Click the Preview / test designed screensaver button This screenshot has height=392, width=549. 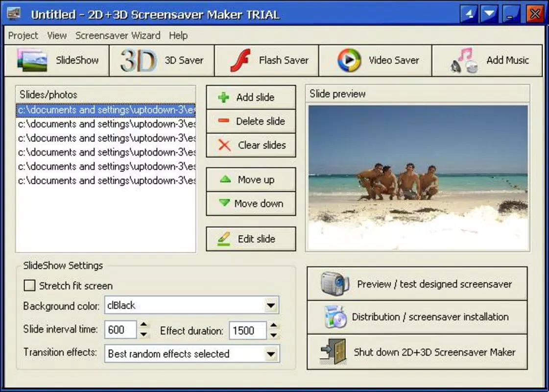[x=417, y=284]
